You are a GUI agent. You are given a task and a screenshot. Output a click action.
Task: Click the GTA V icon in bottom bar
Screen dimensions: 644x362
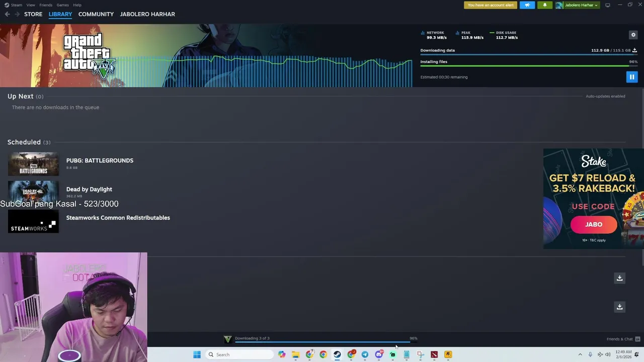[227, 339]
